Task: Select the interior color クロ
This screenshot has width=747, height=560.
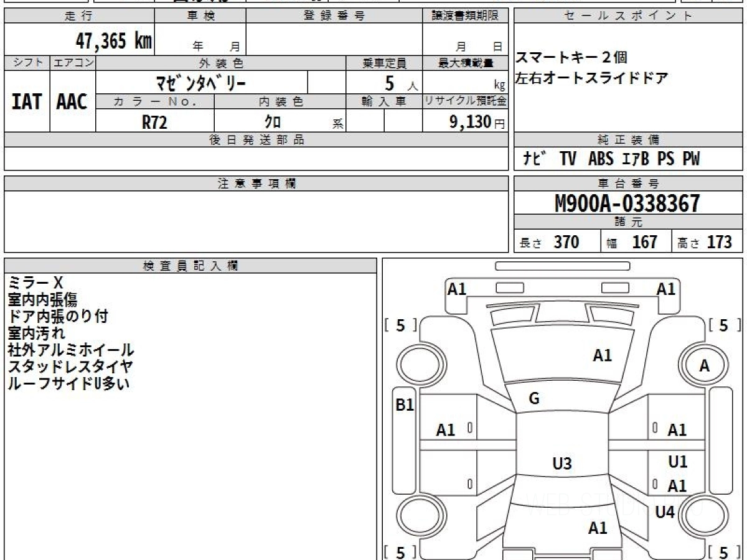Action: coord(273,122)
